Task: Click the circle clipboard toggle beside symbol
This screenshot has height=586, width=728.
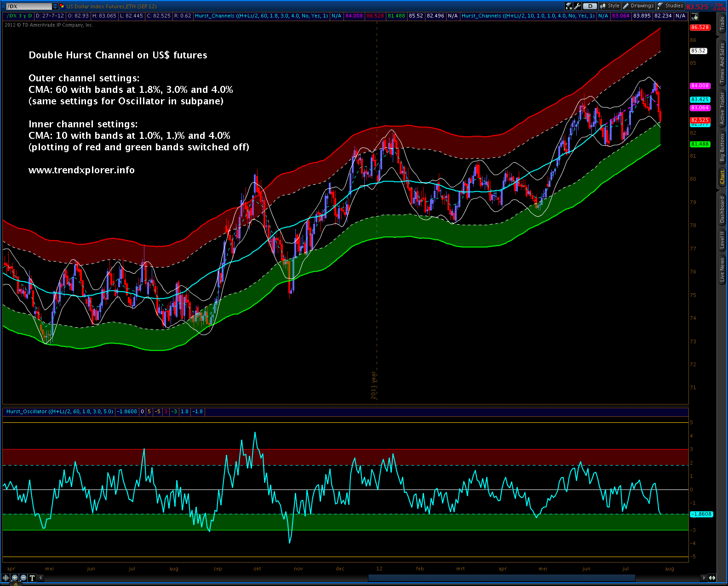Action: (x=3, y=6)
